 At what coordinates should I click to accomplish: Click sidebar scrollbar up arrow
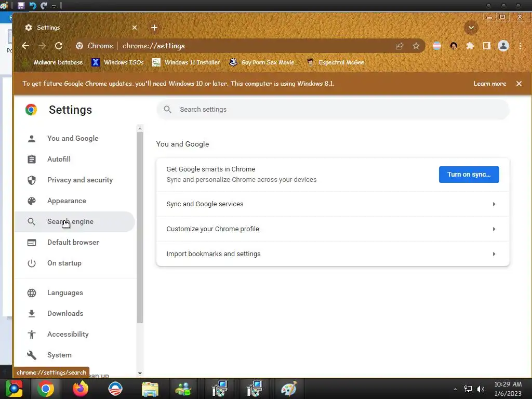pos(140,128)
